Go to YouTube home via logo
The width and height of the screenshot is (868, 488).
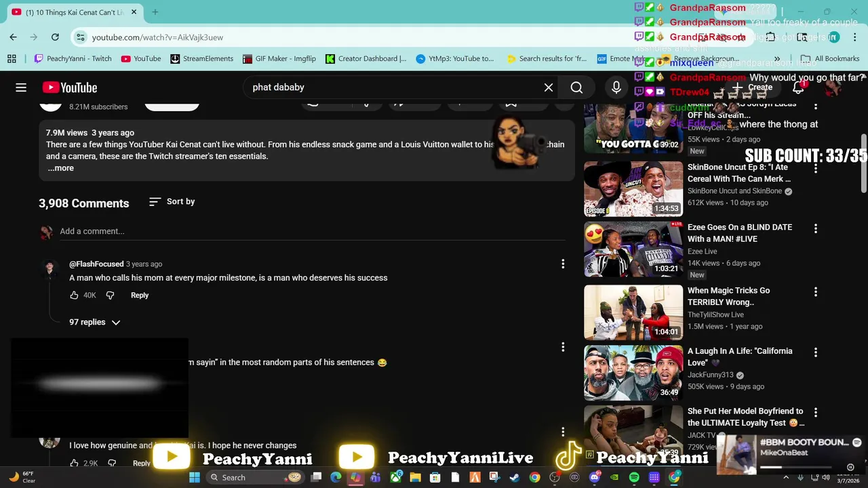tap(70, 87)
